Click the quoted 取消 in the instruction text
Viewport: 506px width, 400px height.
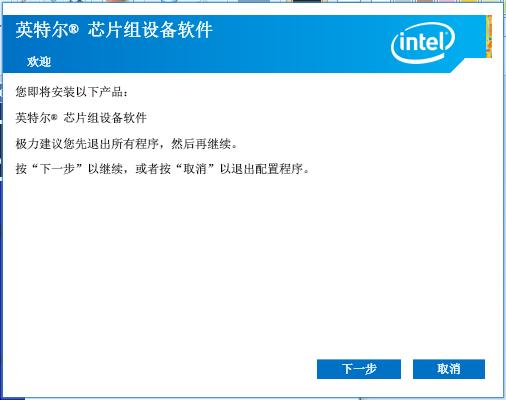click(195, 169)
